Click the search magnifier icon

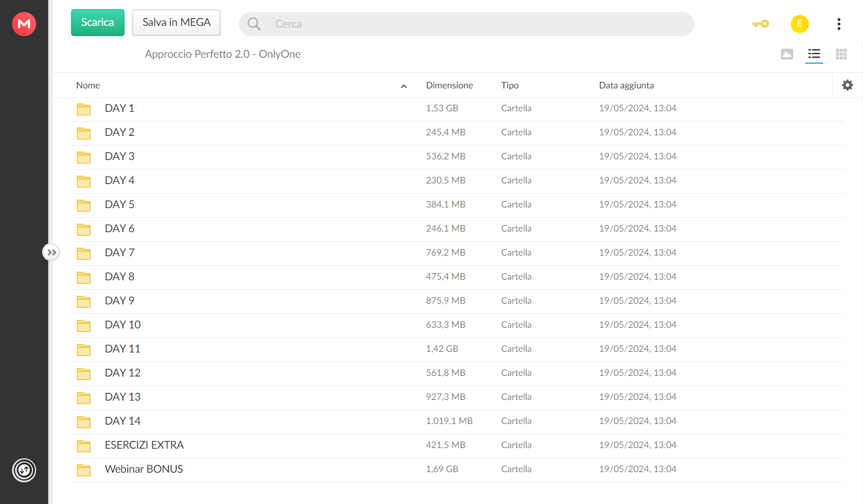pyautogui.click(x=254, y=24)
